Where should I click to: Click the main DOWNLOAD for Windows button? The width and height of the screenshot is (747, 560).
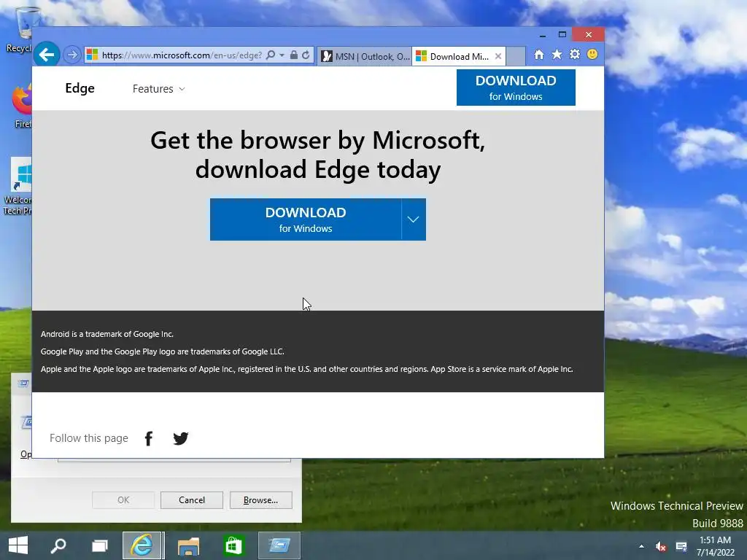click(x=306, y=219)
